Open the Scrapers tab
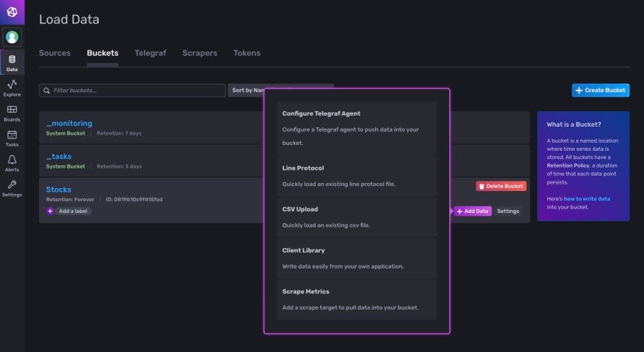Viewport: 644px width, 352px height. click(x=200, y=53)
